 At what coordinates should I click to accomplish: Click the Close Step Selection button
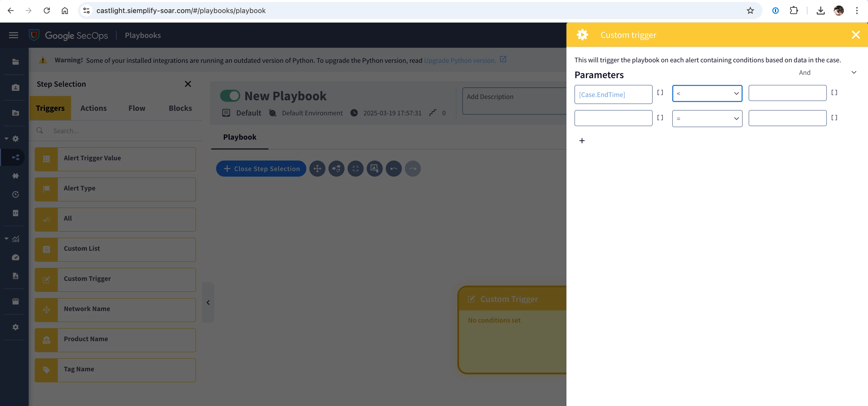pos(261,169)
